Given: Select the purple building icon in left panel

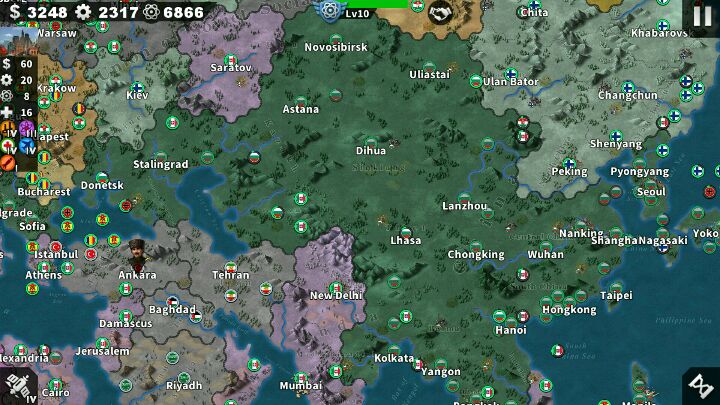Looking at the screenshot, I should pyautogui.click(x=26, y=128).
